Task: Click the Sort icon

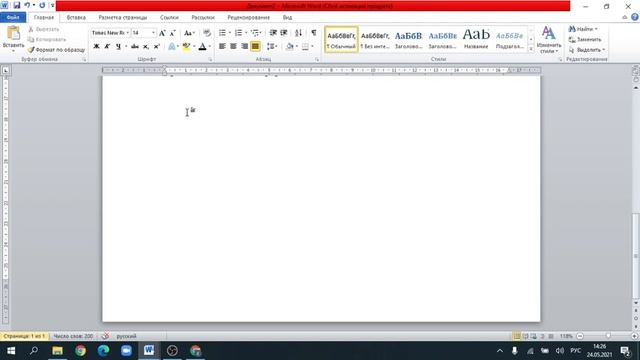Action: (x=298, y=33)
